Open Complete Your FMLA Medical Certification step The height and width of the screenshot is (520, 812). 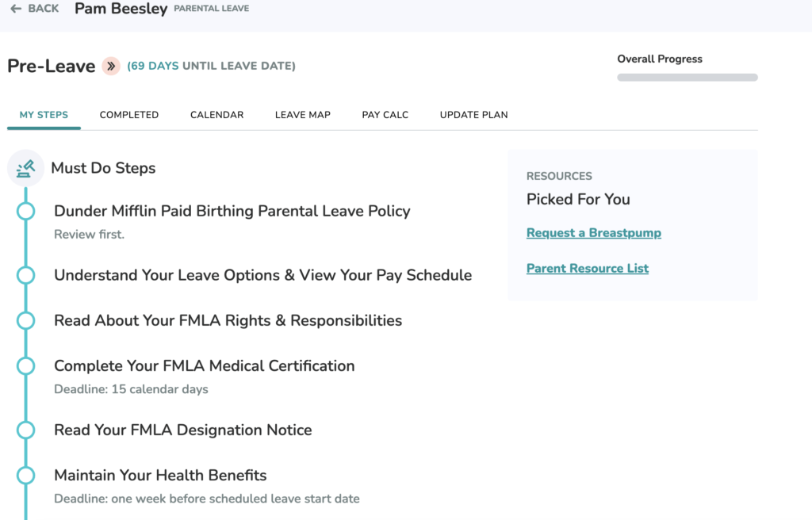pyautogui.click(x=204, y=365)
